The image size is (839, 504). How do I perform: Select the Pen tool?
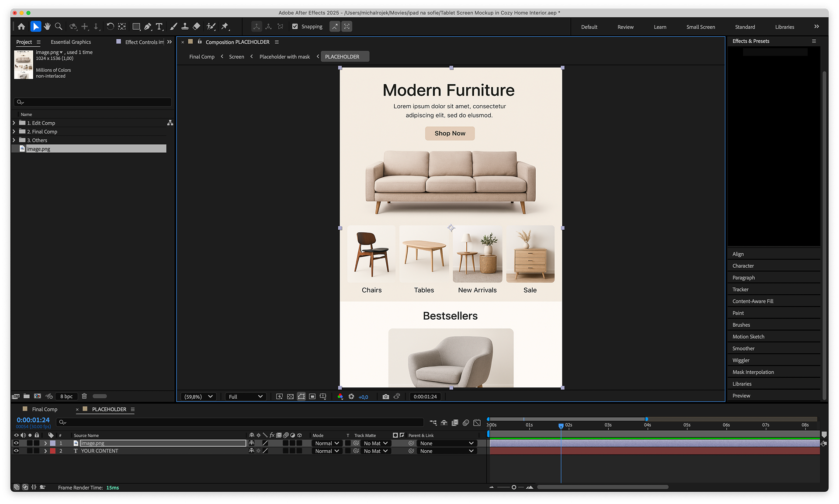[148, 27]
